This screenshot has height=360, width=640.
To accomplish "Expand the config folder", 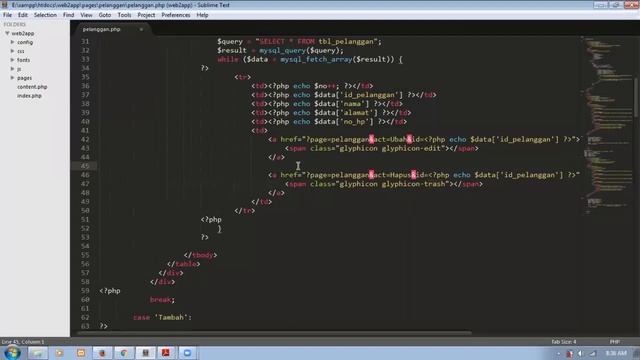I will pyautogui.click(x=12, y=42).
